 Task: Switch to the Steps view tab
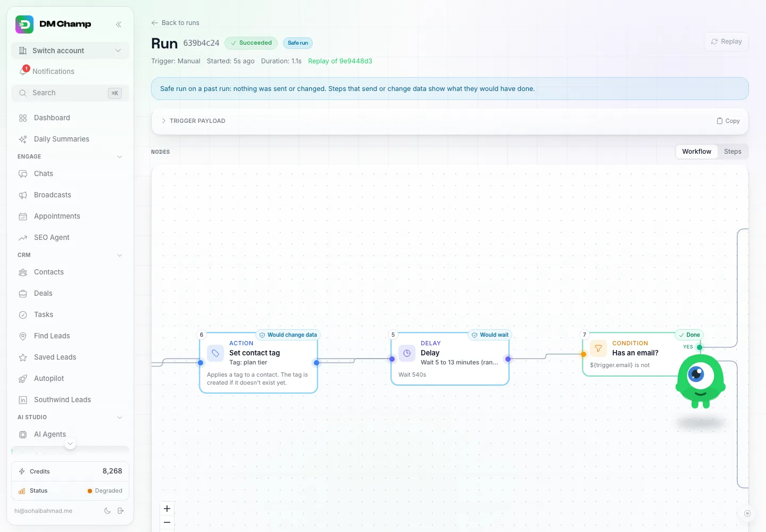tap(732, 152)
